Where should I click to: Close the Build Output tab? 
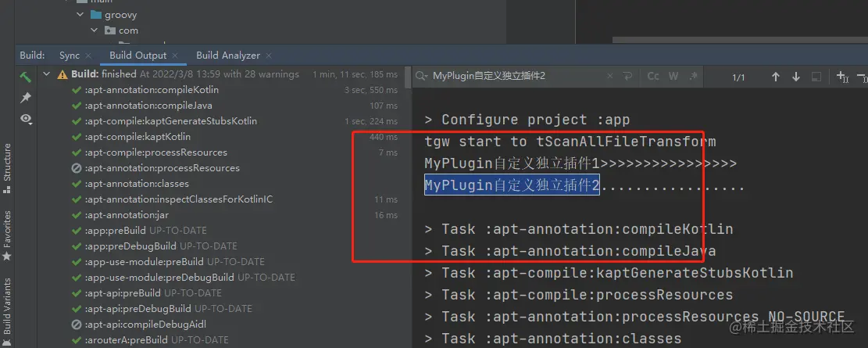tap(175, 56)
